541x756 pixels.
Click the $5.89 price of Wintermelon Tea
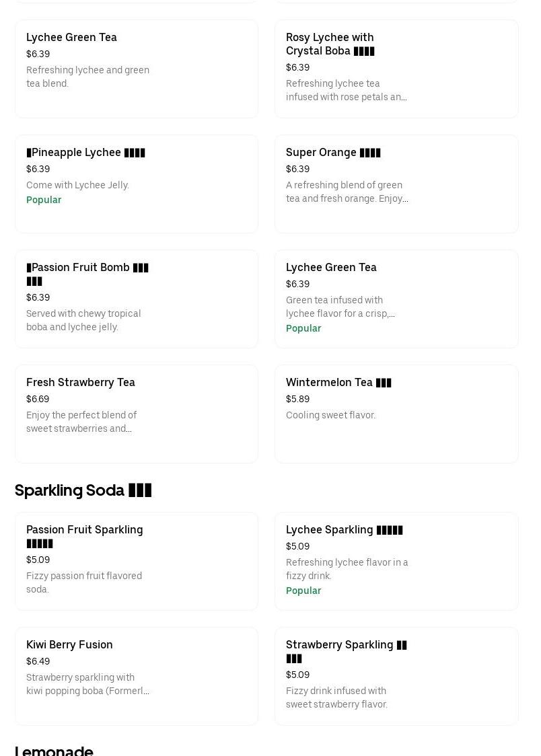tap(297, 399)
